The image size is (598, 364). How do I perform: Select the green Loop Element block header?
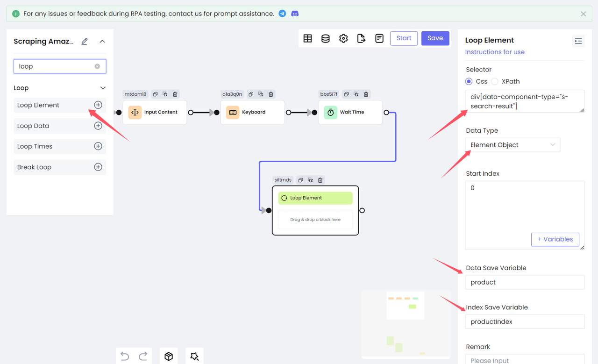tap(315, 198)
